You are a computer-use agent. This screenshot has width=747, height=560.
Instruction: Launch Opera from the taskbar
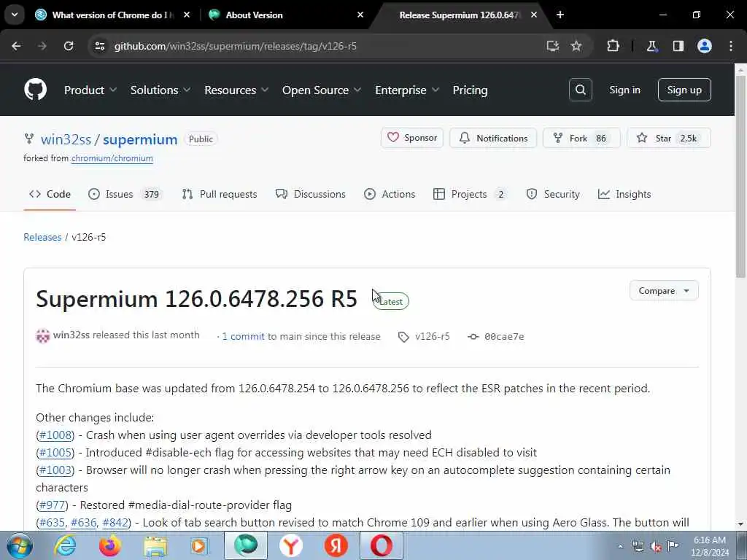pyautogui.click(x=381, y=545)
